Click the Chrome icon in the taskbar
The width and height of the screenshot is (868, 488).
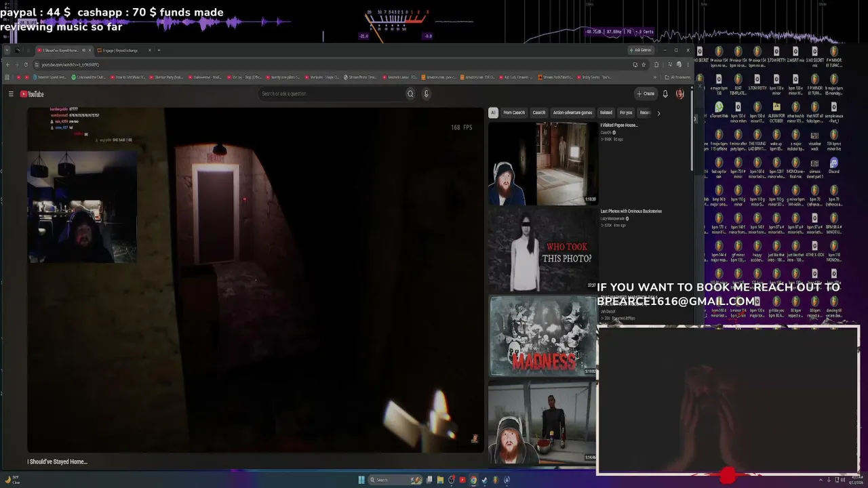[x=473, y=480]
